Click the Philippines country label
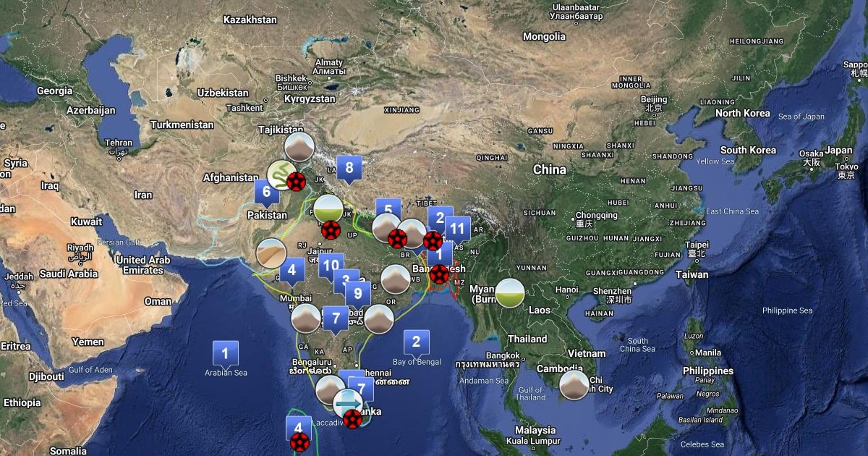This screenshot has width=868, height=456. pyautogui.click(x=707, y=371)
